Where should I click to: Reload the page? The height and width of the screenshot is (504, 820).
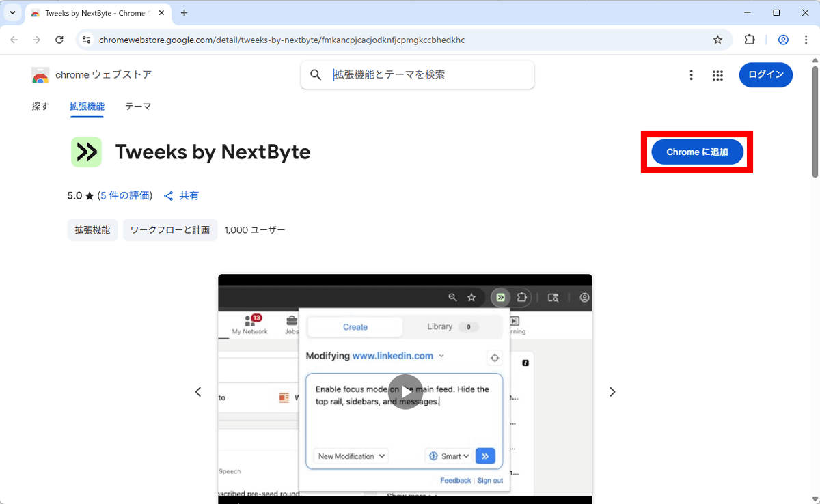pyautogui.click(x=59, y=40)
